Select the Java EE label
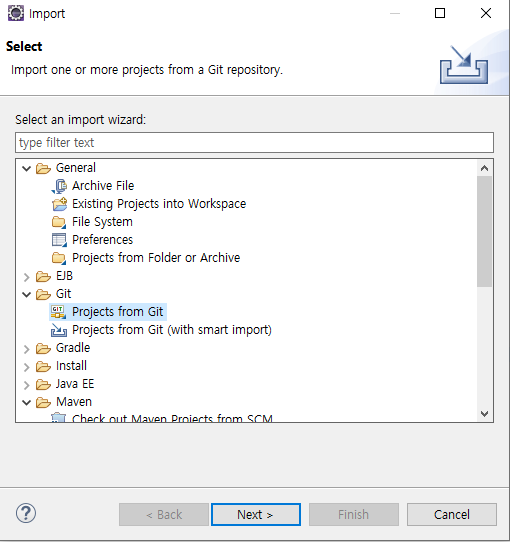 tap(75, 384)
